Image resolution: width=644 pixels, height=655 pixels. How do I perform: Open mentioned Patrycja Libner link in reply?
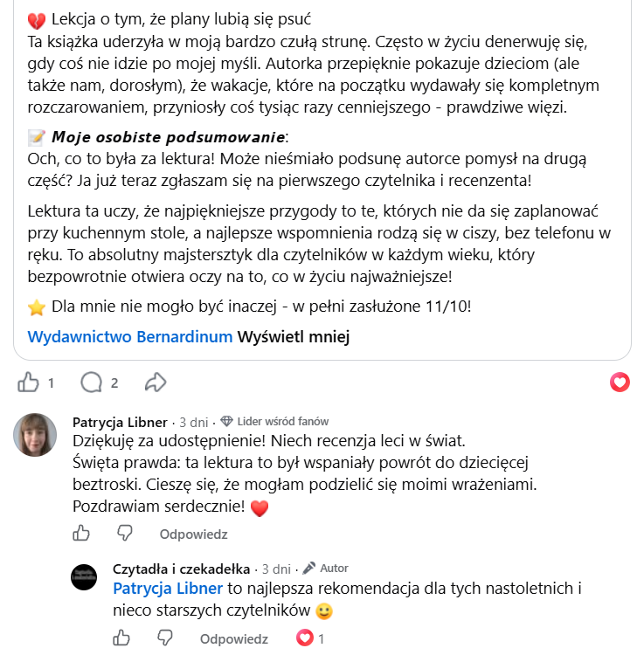(x=168, y=589)
